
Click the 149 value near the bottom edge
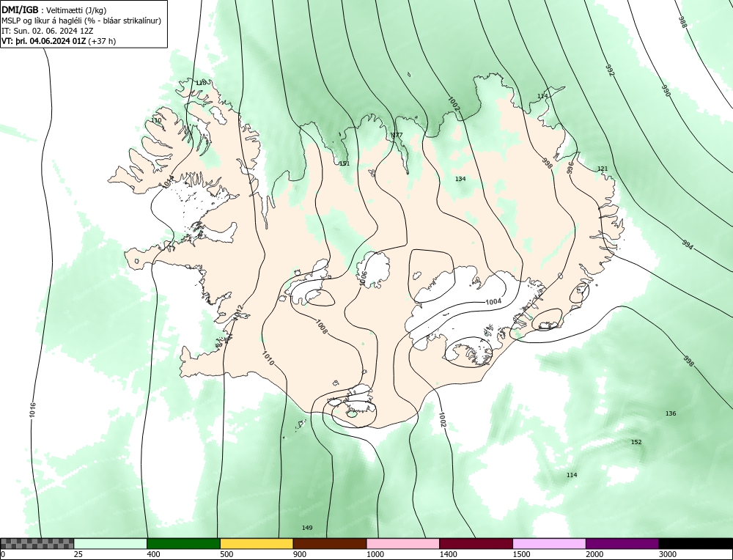(x=307, y=528)
